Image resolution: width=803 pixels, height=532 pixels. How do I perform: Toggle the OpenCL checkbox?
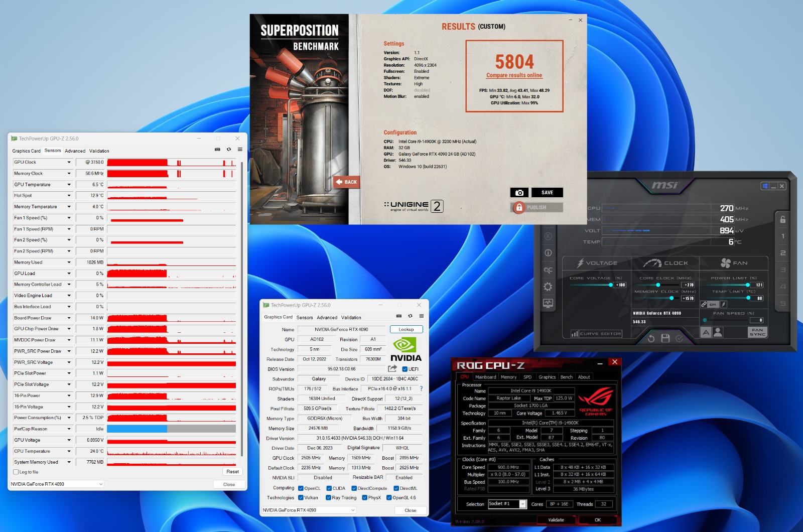tap(301, 488)
